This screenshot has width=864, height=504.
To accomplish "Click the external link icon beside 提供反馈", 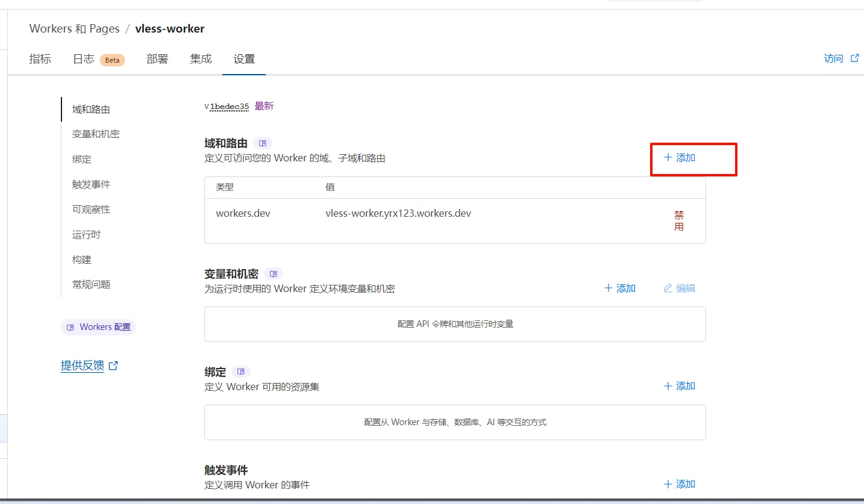I will coord(113,366).
